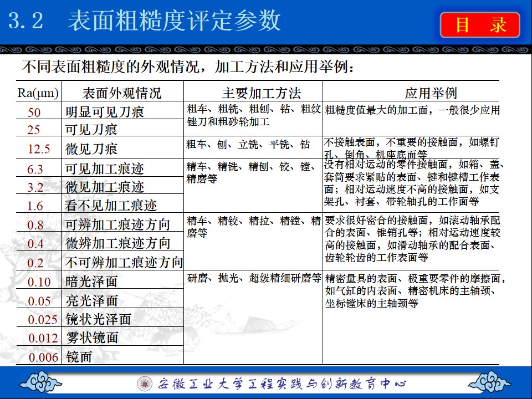Select the Ra value 1.6
This screenshot has width=532, height=399.
click(x=35, y=206)
